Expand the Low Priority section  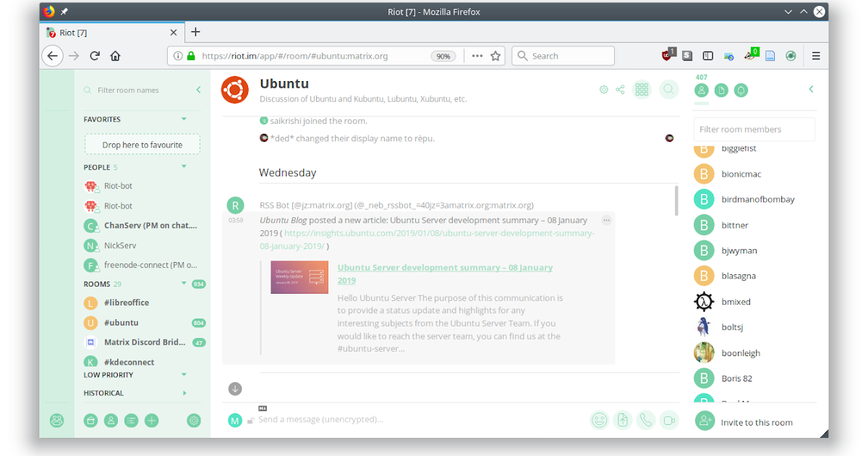pos(184,374)
